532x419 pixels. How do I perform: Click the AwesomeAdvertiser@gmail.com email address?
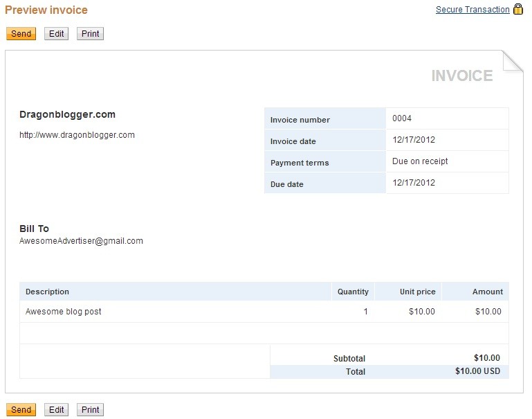coord(81,241)
